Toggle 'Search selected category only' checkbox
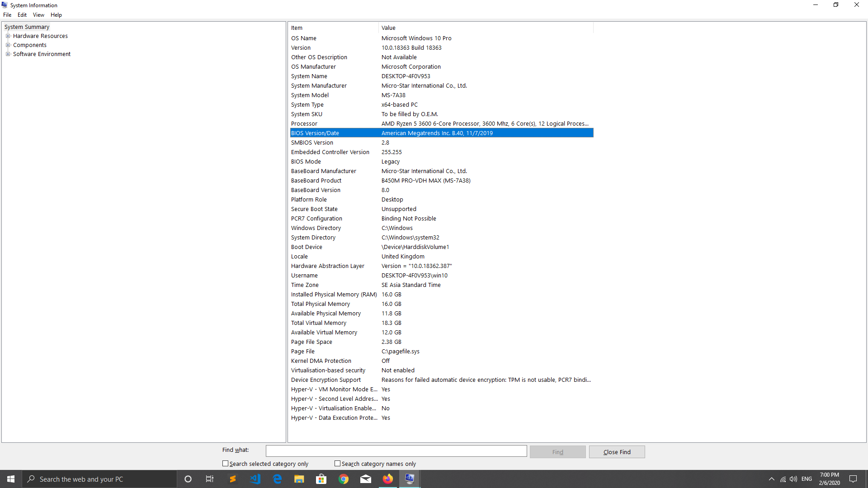The image size is (868, 488). click(x=225, y=464)
